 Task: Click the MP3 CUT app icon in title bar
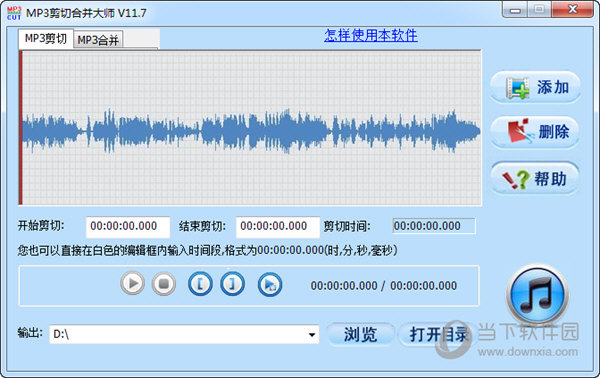click(14, 13)
